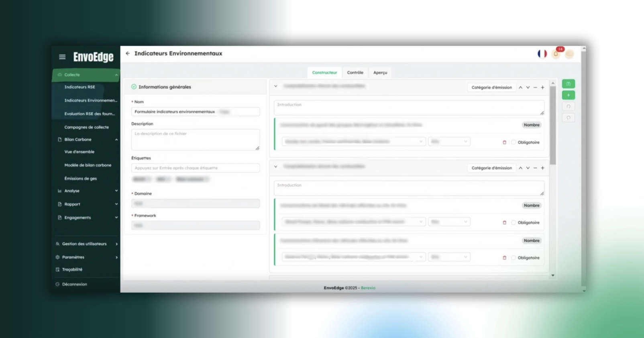Expand the Rapport sidebar group

coord(116,204)
